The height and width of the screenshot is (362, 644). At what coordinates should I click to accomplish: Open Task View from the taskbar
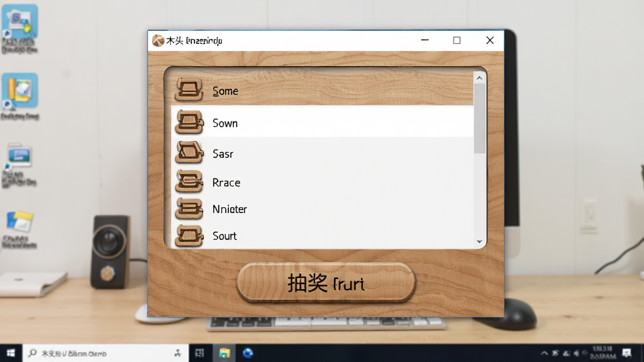tap(199, 353)
